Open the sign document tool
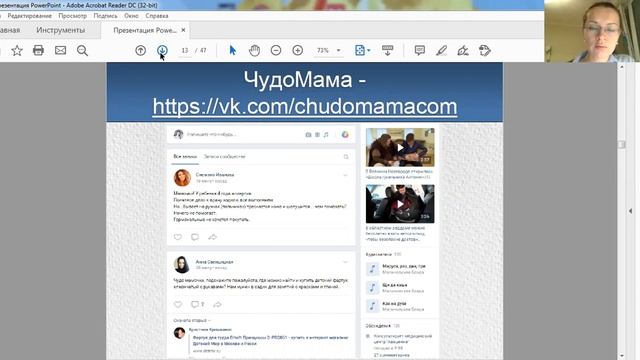 pos(463,51)
